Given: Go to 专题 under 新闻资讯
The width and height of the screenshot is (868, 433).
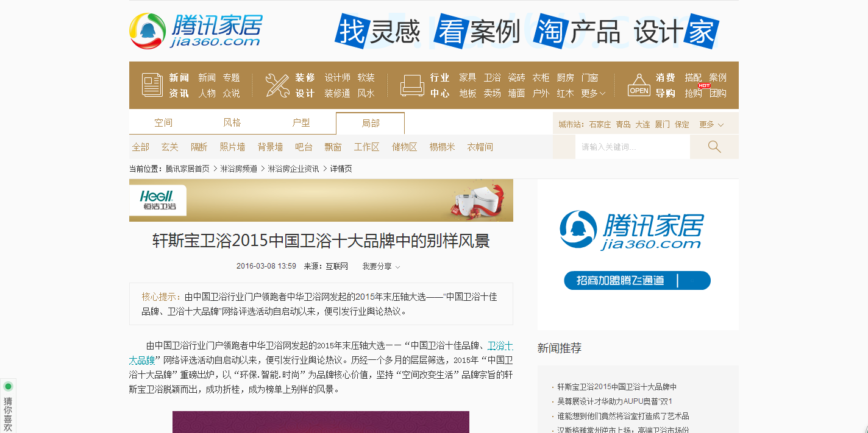Looking at the screenshot, I should [x=231, y=77].
